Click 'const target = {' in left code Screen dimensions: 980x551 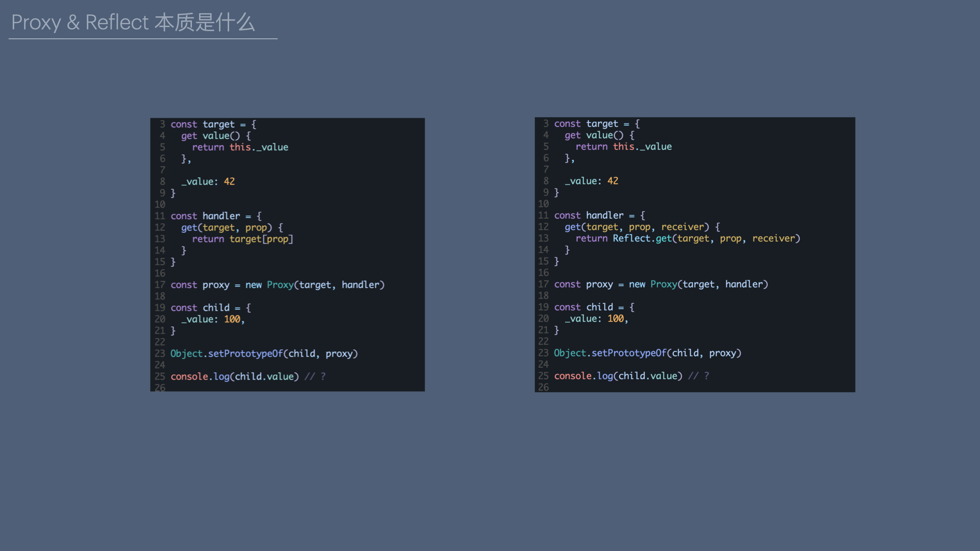pyautogui.click(x=213, y=124)
